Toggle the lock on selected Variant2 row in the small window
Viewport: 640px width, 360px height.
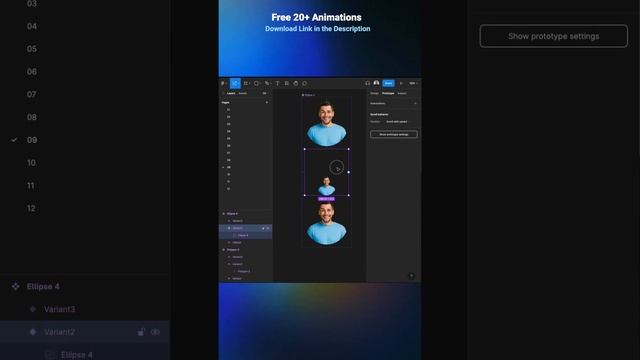[263, 228]
